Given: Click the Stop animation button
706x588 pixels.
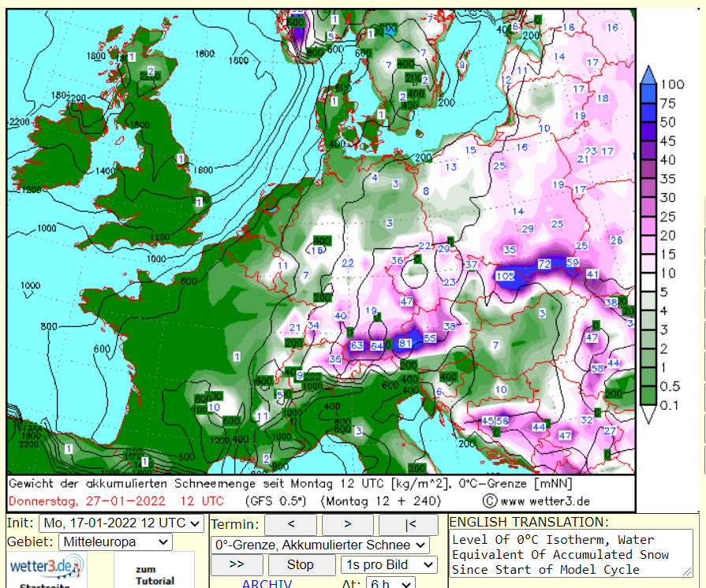Looking at the screenshot, I should (x=301, y=564).
